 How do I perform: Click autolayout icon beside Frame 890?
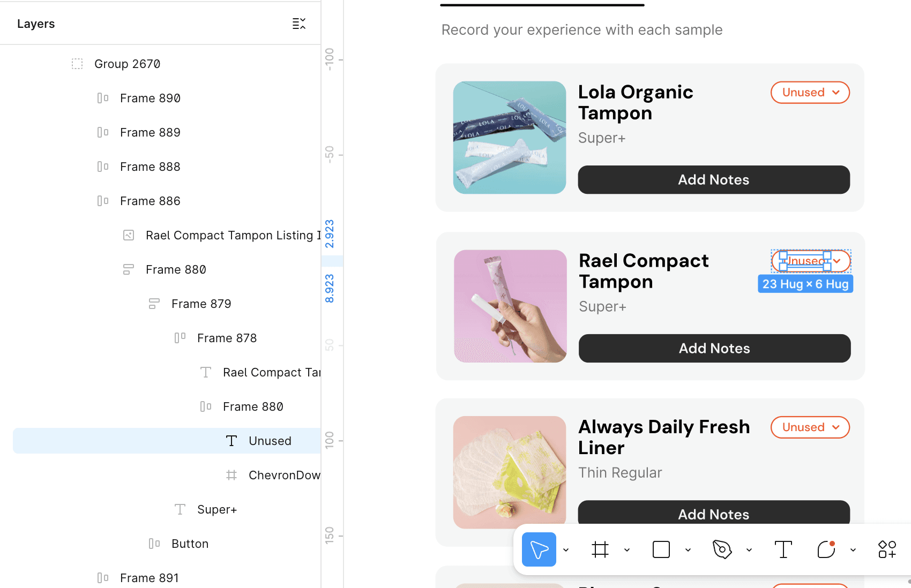coord(103,98)
